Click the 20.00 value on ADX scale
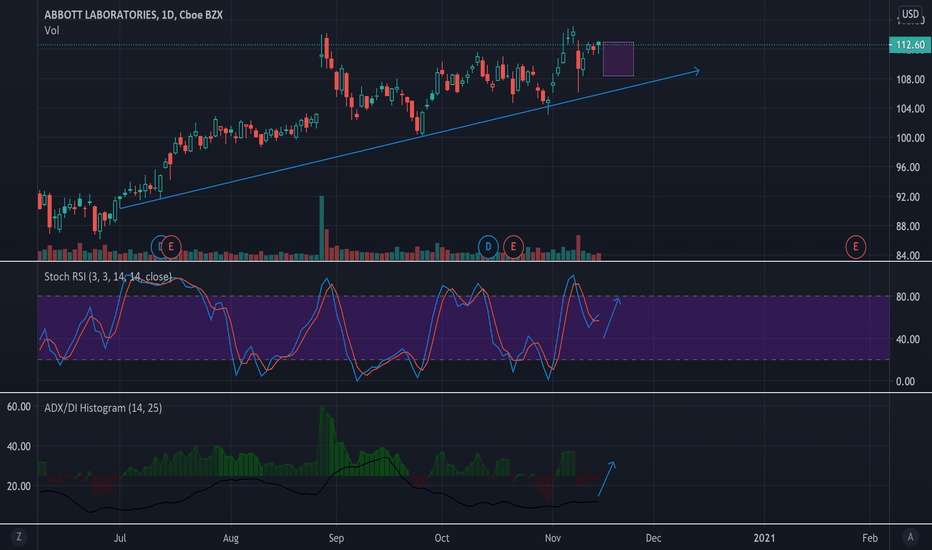Image resolution: width=932 pixels, height=550 pixels. (x=18, y=486)
